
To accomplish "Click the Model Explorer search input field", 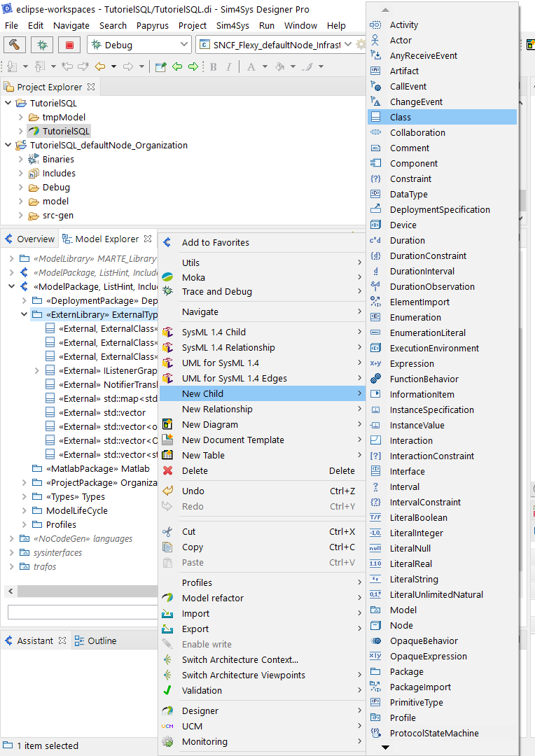I will 83,612.
